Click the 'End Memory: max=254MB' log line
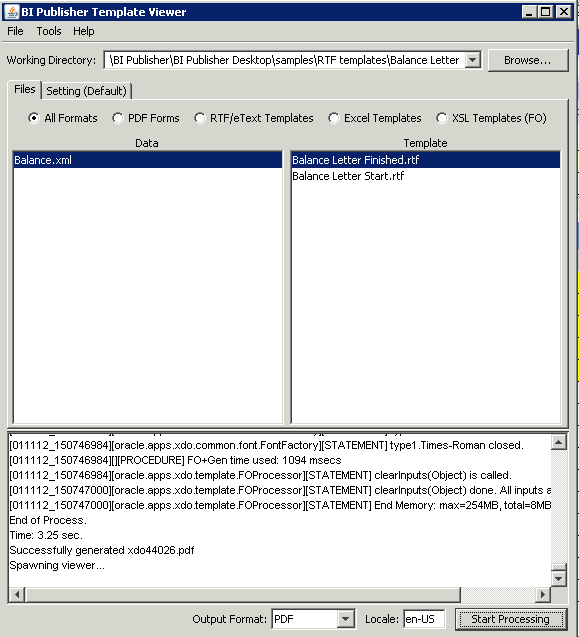Viewport: 579px width, 637px height. click(280, 505)
